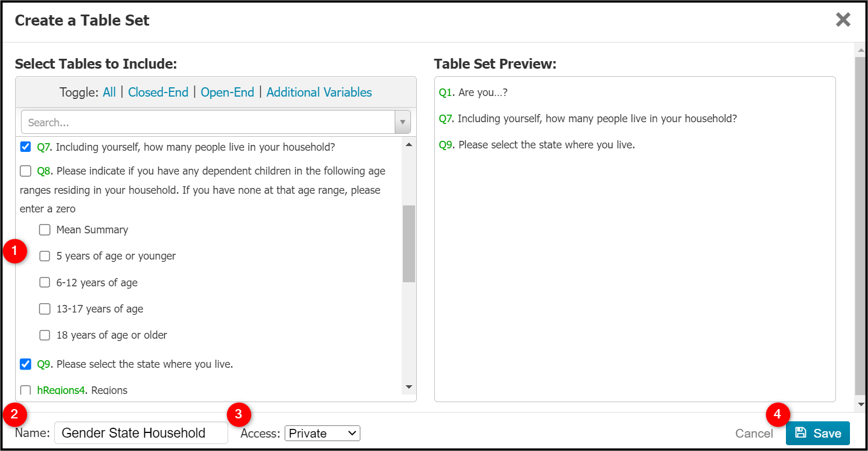
Task: Toggle All tables link
Action: pos(109,92)
